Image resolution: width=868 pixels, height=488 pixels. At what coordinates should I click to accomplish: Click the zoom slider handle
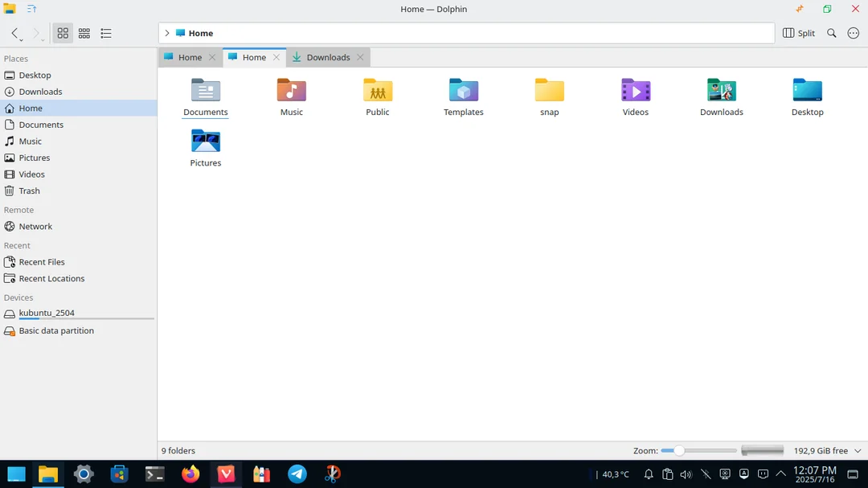pos(679,451)
